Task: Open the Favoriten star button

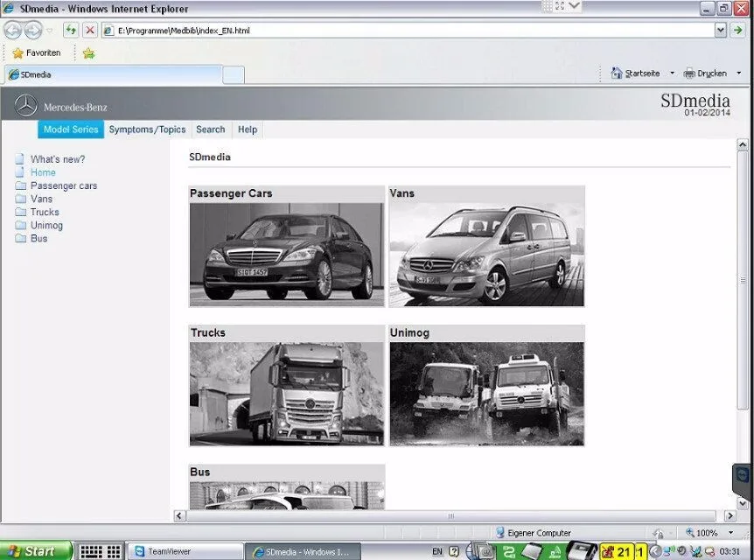Action: [37, 52]
